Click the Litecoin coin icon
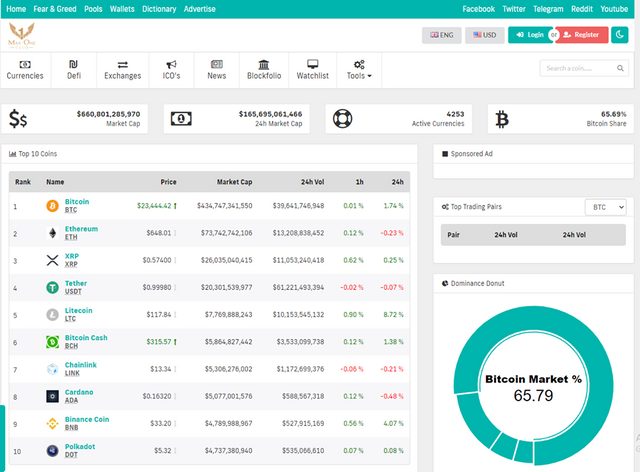Viewport: 640px width, 472px height. pyautogui.click(x=52, y=315)
